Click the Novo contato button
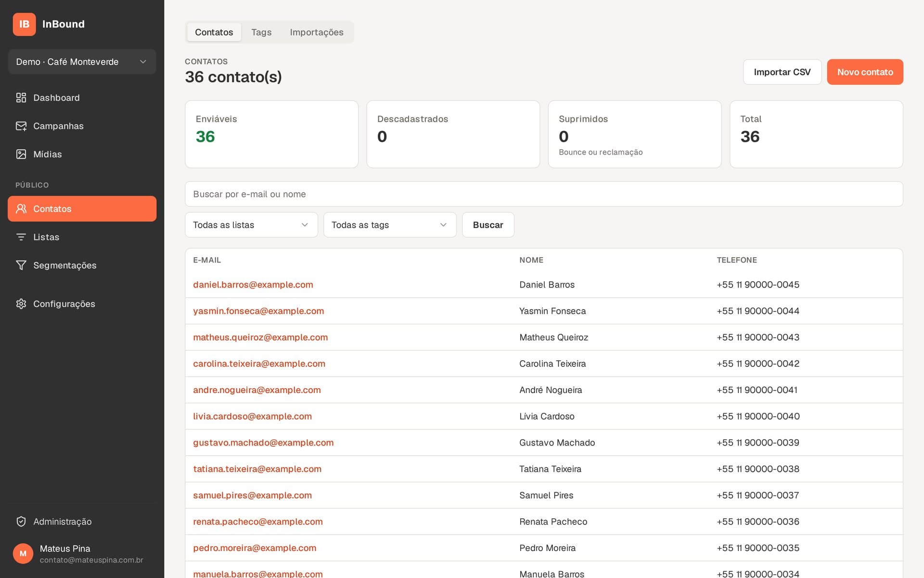 click(865, 72)
